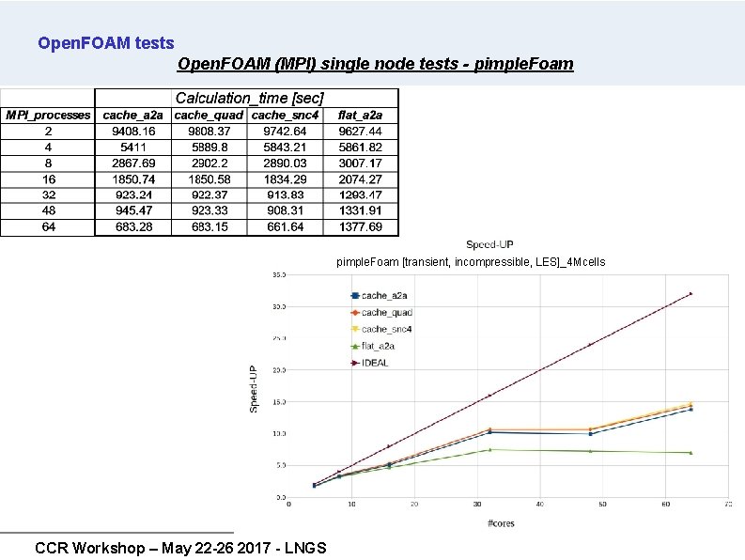This screenshot has width=745, height=560.
Task: Select table cell "1377.69"
Action: tap(361, 226)
